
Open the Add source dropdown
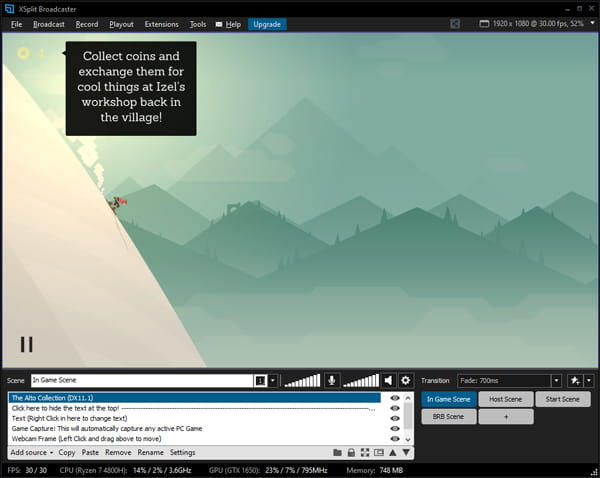click(x=32, y=452)
